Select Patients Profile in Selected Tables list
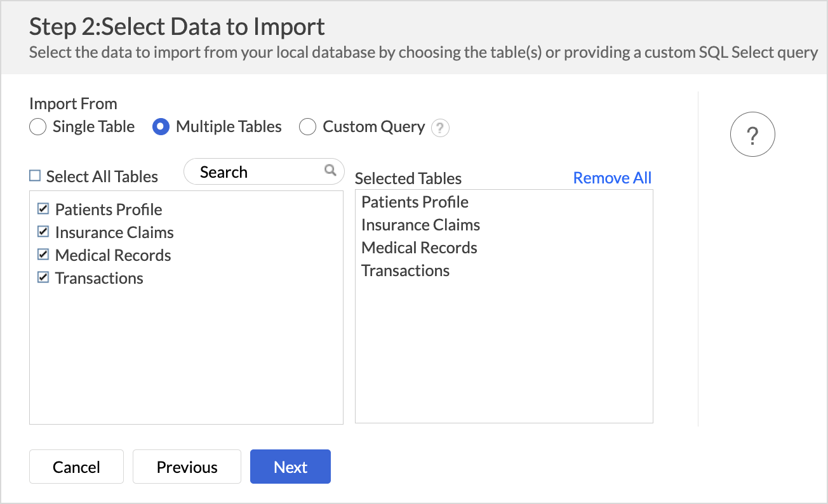The width and height of the screenshot is (828, 504). [x=415, y=202]
